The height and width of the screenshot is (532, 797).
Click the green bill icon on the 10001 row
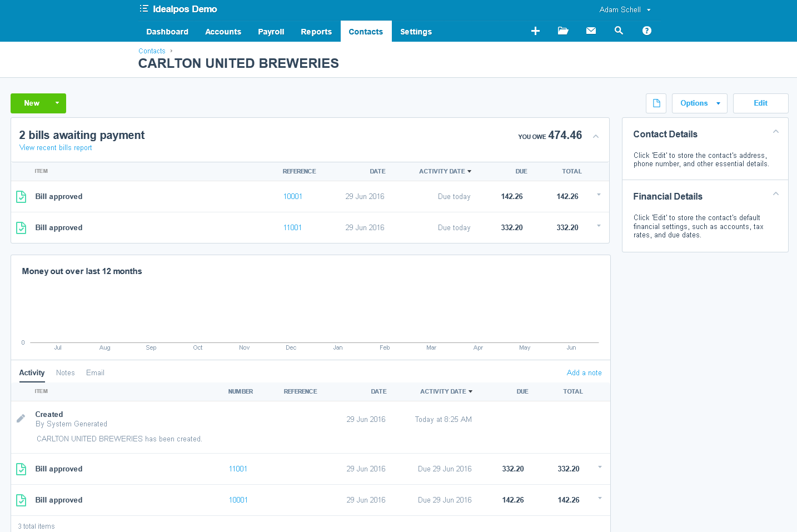pos(21,196)
